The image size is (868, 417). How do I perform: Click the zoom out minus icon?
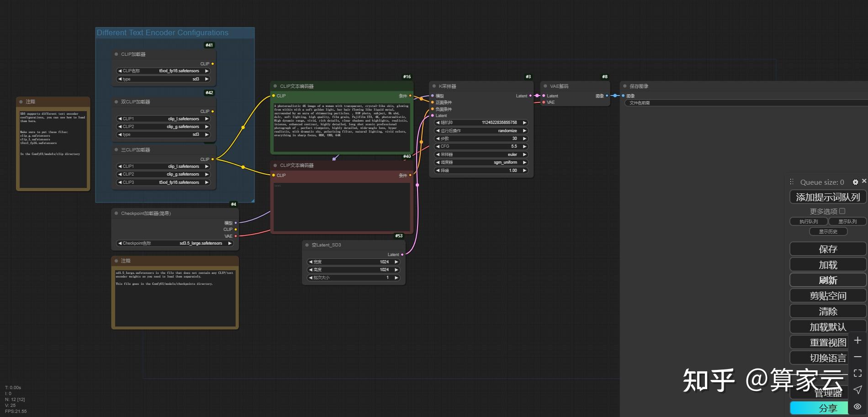[x=857, y=357]
